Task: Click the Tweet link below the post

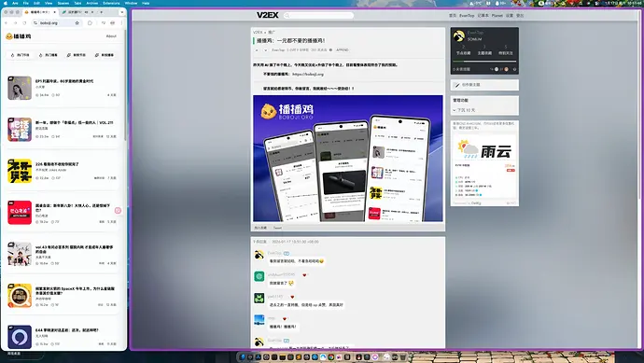Action: tap(277, 228)
